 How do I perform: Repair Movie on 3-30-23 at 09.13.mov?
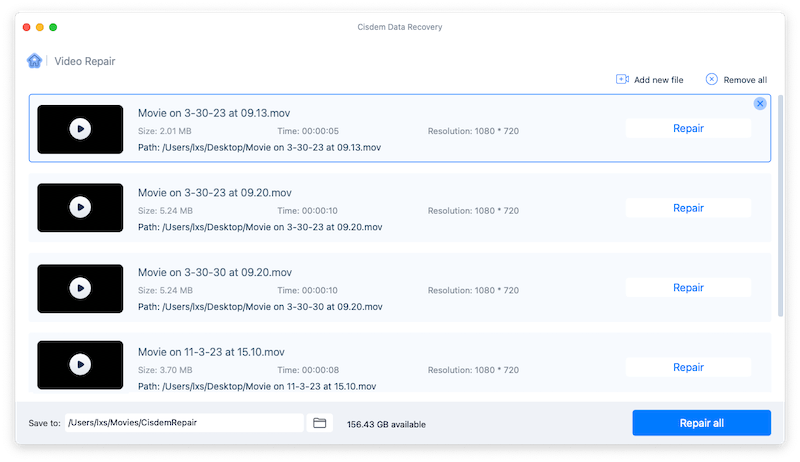[x=688, y=129]
